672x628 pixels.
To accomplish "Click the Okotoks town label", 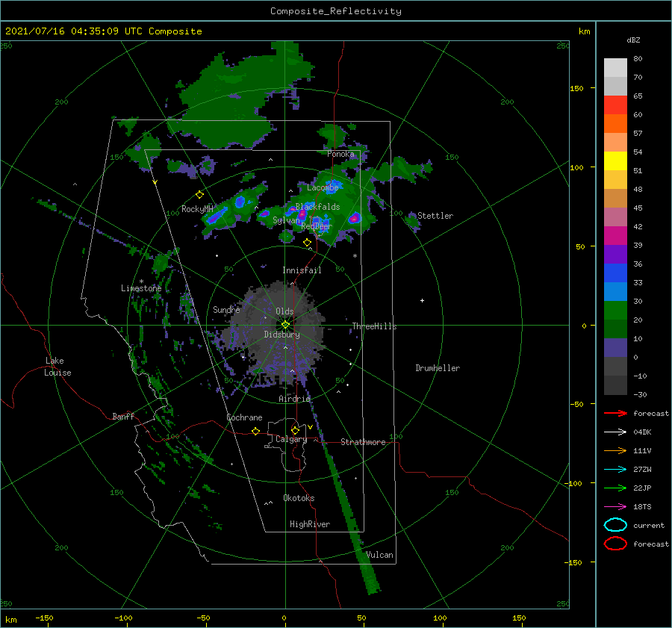I will point(299,497).
